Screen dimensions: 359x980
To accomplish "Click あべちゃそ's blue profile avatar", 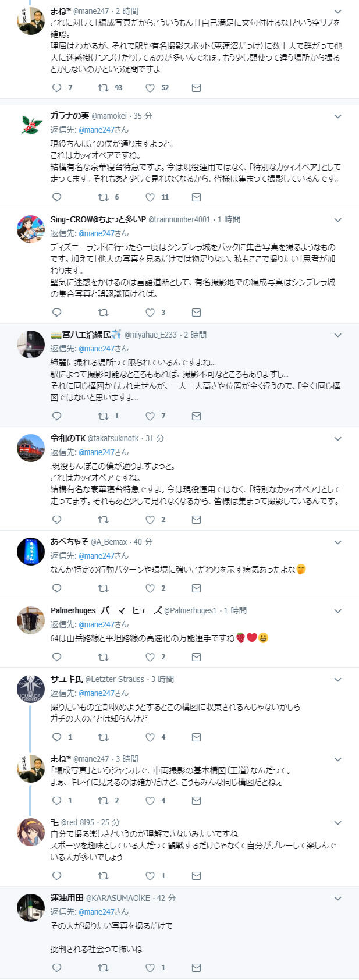I will pos(31,552).
